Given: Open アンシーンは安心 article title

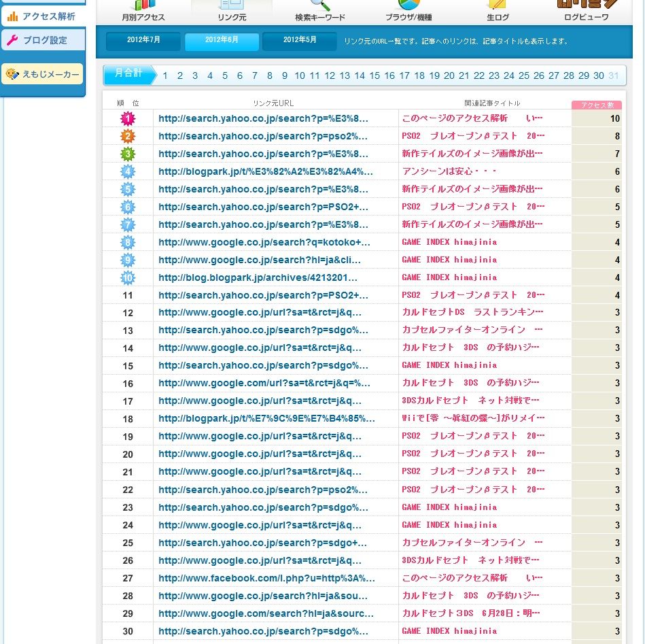Looking at the screenshot, I should (x=449, y=171).
